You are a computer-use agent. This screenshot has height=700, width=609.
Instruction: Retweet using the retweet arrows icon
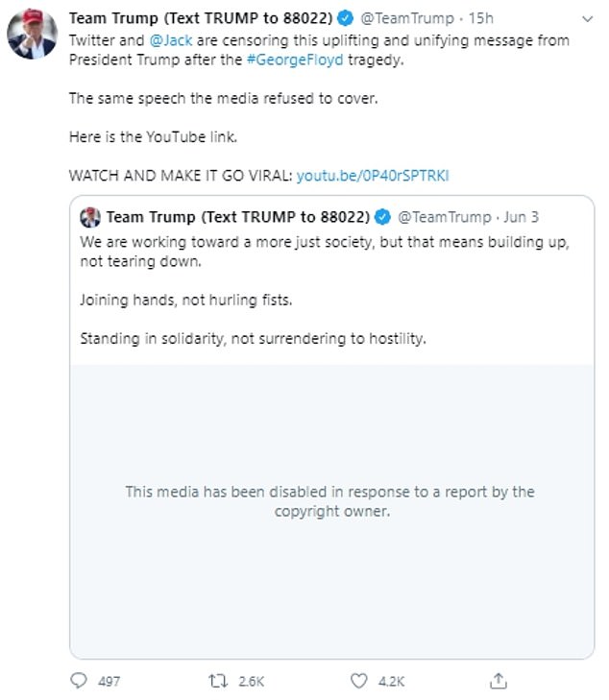[x=218, y=681]
